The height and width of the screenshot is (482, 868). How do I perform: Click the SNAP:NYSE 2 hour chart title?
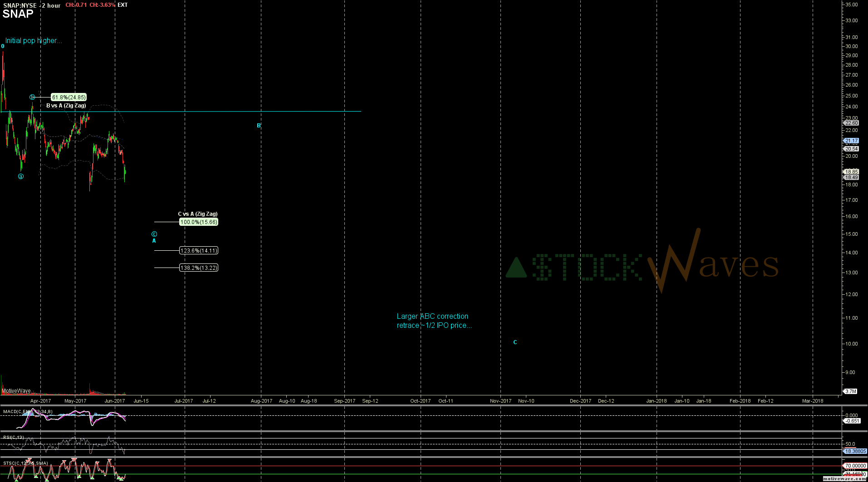pyautogui.click(x=32, y=5)
